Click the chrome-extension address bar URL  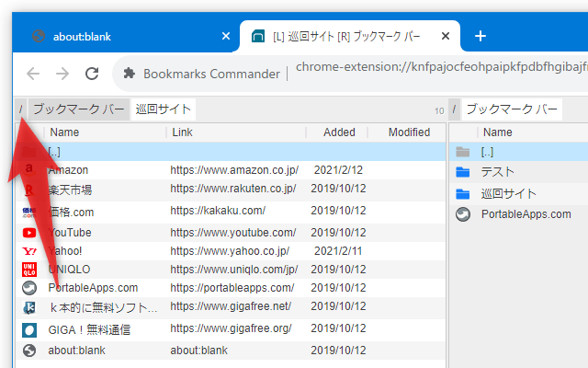coord(442,67)
